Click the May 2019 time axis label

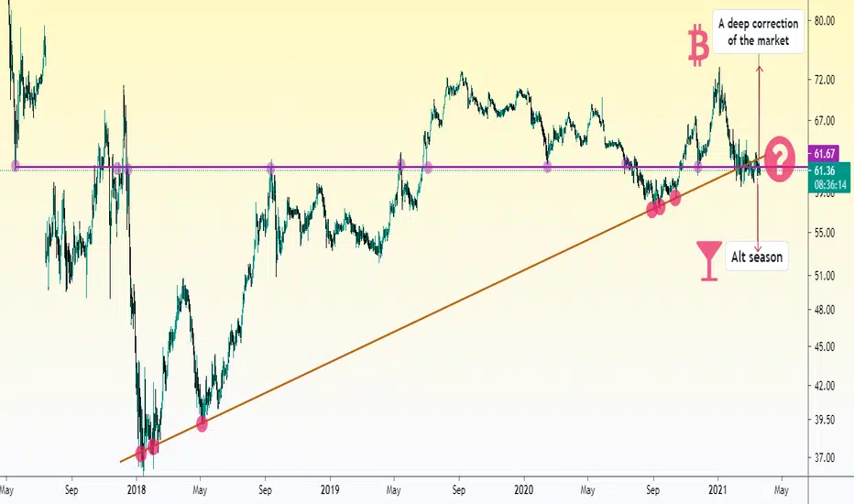tap(394, 490)
